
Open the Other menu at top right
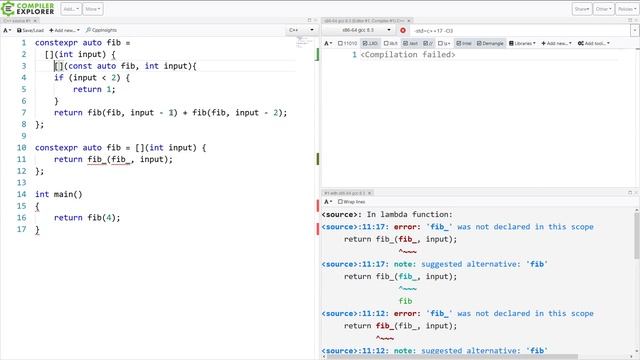(603, 9)
